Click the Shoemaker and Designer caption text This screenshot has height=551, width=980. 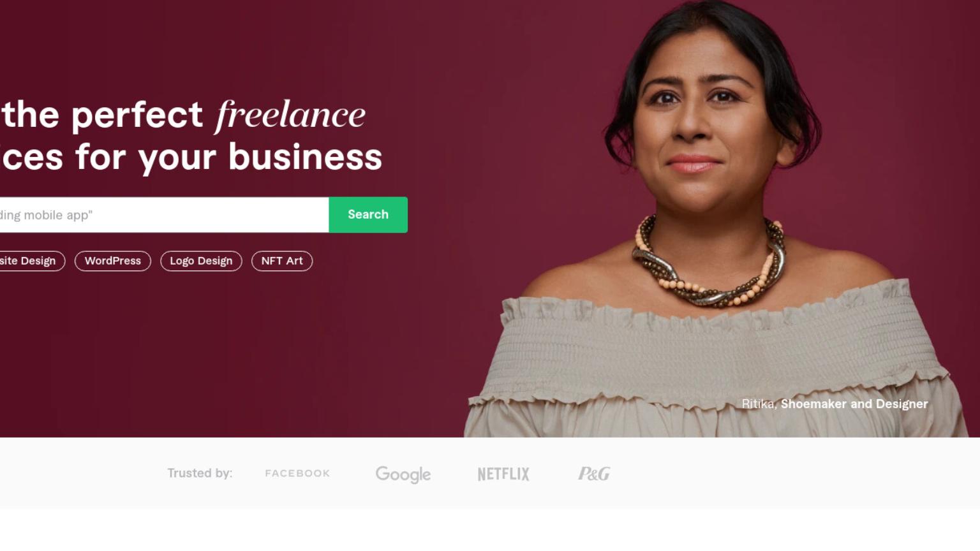854,404
